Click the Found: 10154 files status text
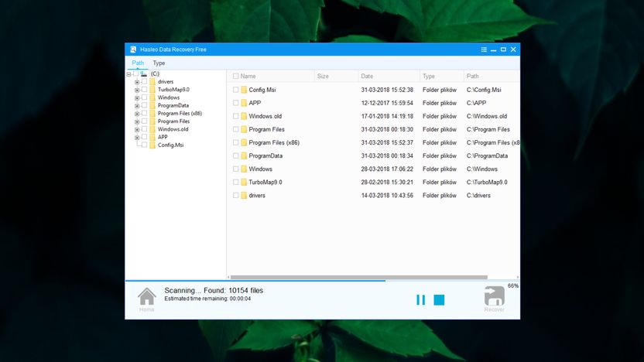Viewport: 644px width, 362px height. (233, 290)
